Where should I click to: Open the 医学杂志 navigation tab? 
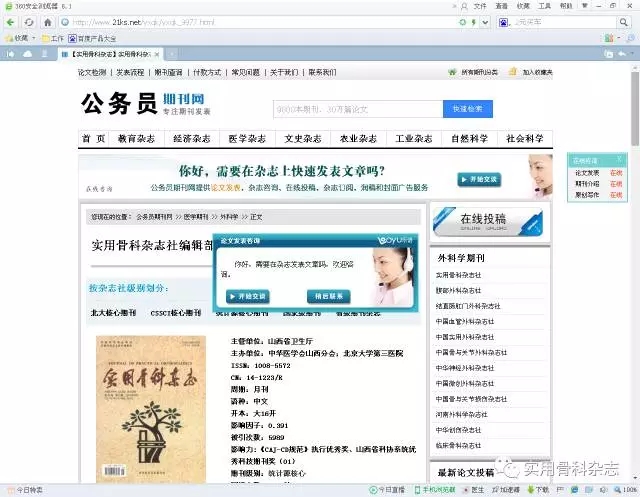[x=247, y=139]
